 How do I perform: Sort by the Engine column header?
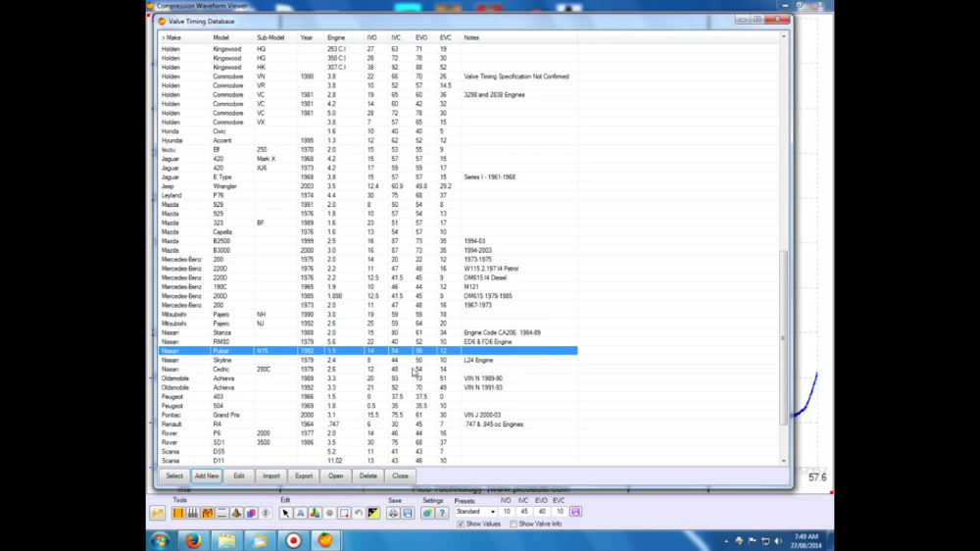(344, 37)
